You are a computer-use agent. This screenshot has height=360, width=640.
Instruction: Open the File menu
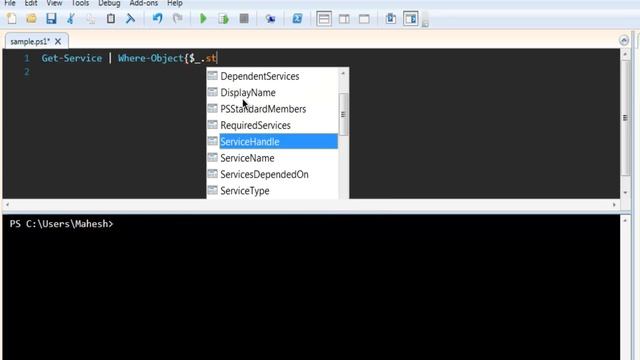pyautogui.click(x=10, y=3)
